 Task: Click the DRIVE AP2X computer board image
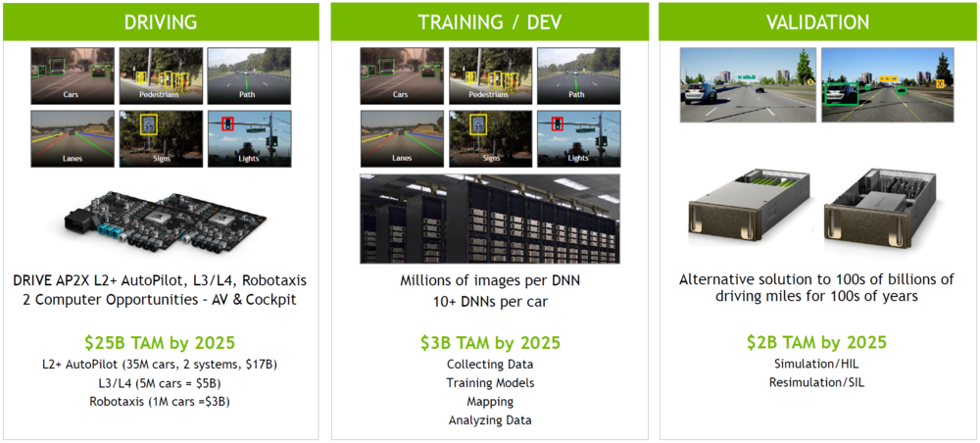coord(162,223)
